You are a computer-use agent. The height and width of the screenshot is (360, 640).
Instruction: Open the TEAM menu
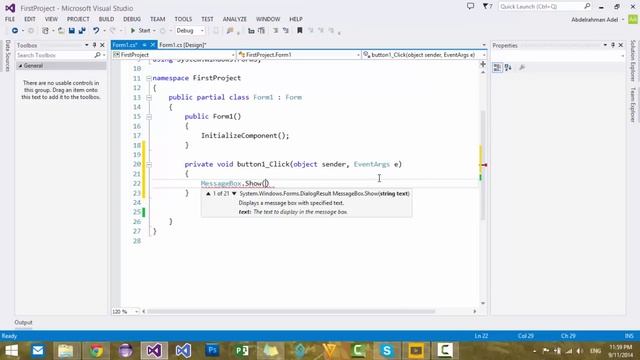[158, 19]
